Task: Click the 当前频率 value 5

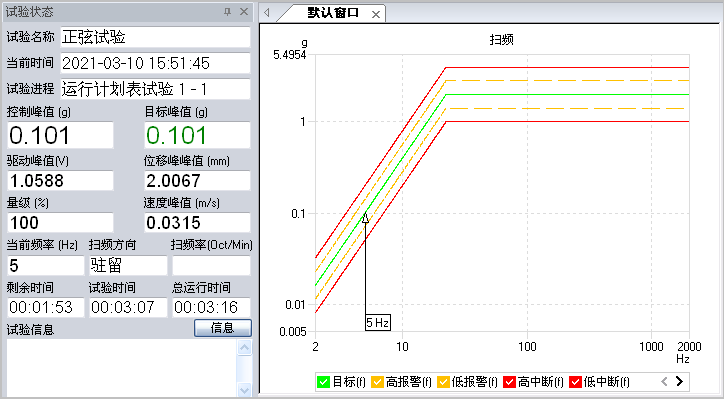Action: pyautogui.click(x=46, y=266)
